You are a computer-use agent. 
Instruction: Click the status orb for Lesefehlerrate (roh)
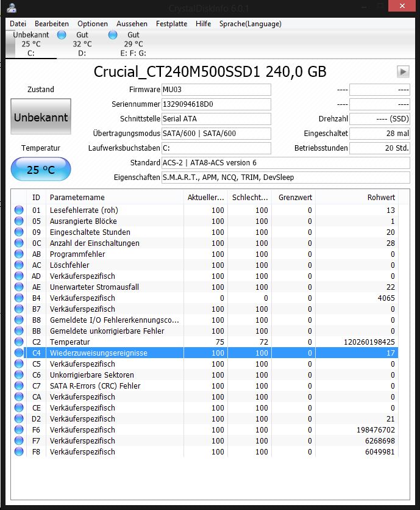(x=19, y=210)
